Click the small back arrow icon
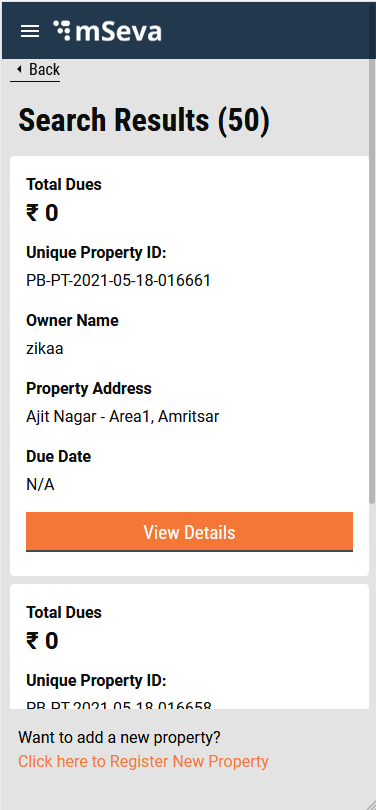376x810 pixels. [x=19, y=69]
